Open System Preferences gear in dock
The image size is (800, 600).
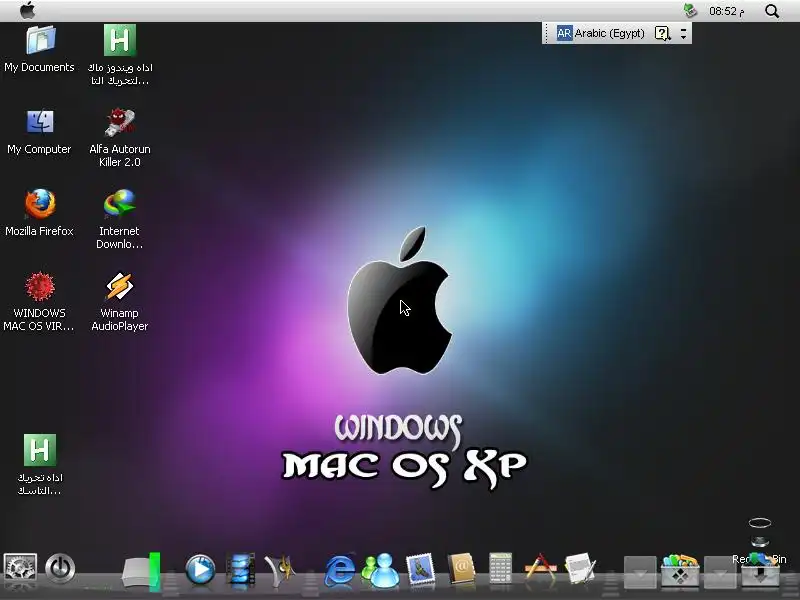tap(20, 567)
